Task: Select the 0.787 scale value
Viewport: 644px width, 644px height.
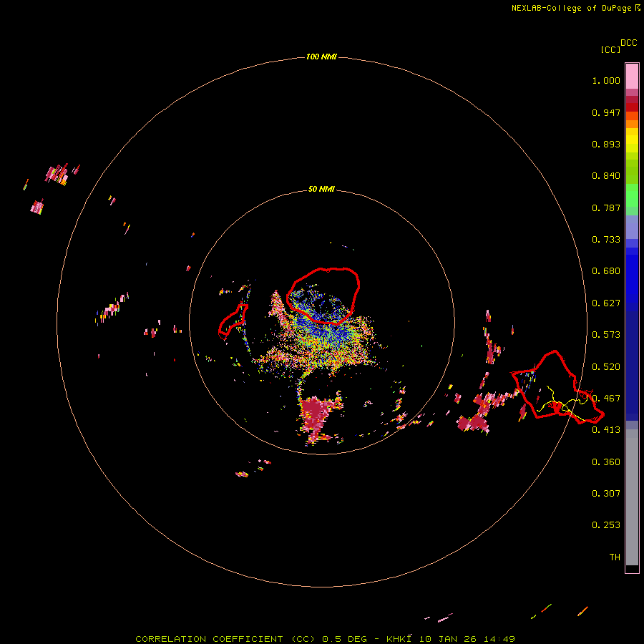Action: click(606, 208)
